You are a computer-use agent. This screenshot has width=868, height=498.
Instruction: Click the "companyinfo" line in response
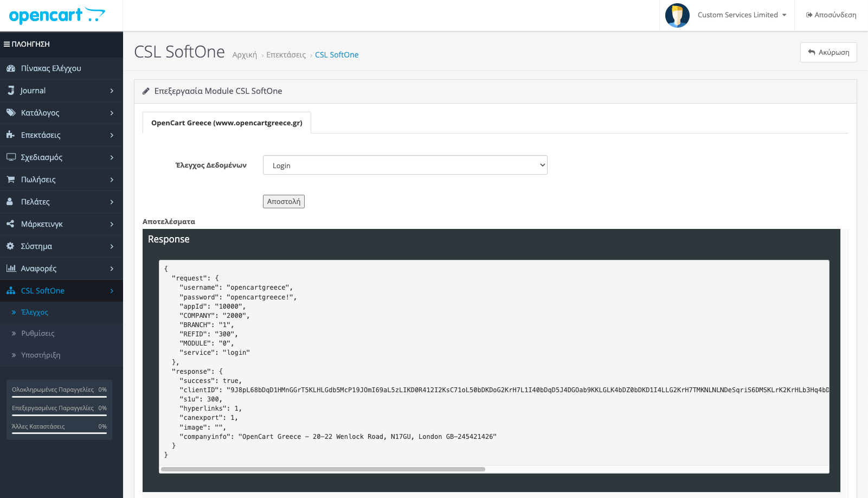click(x=338, y=437)
